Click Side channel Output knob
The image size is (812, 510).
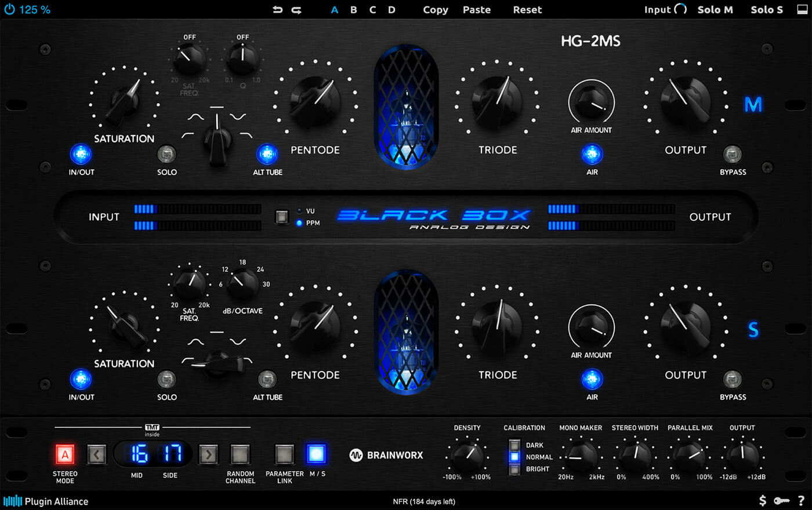pos(686,326)
